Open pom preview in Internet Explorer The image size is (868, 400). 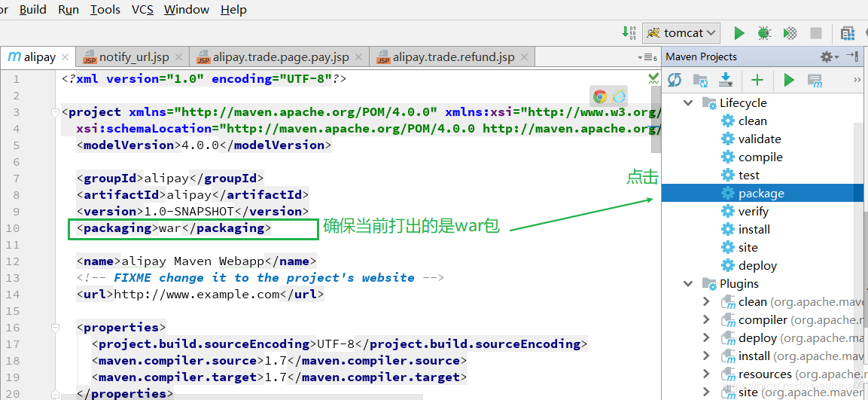pyautogui.click(x=618, y=96)
